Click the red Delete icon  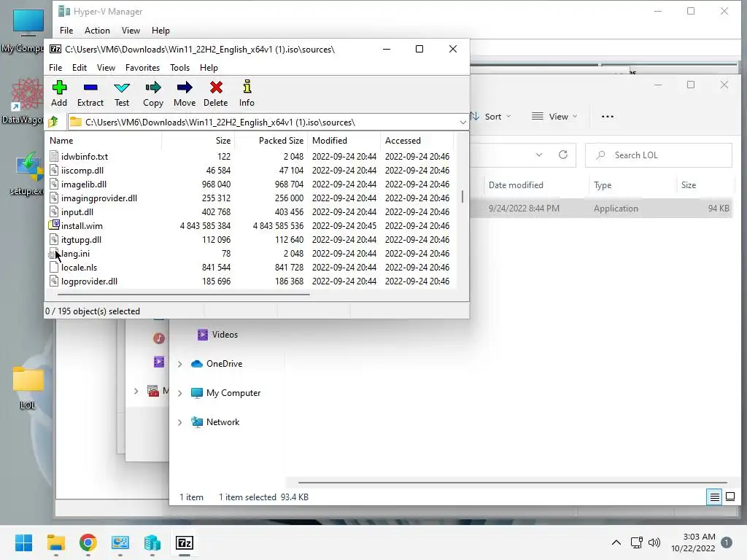point(216,93)
